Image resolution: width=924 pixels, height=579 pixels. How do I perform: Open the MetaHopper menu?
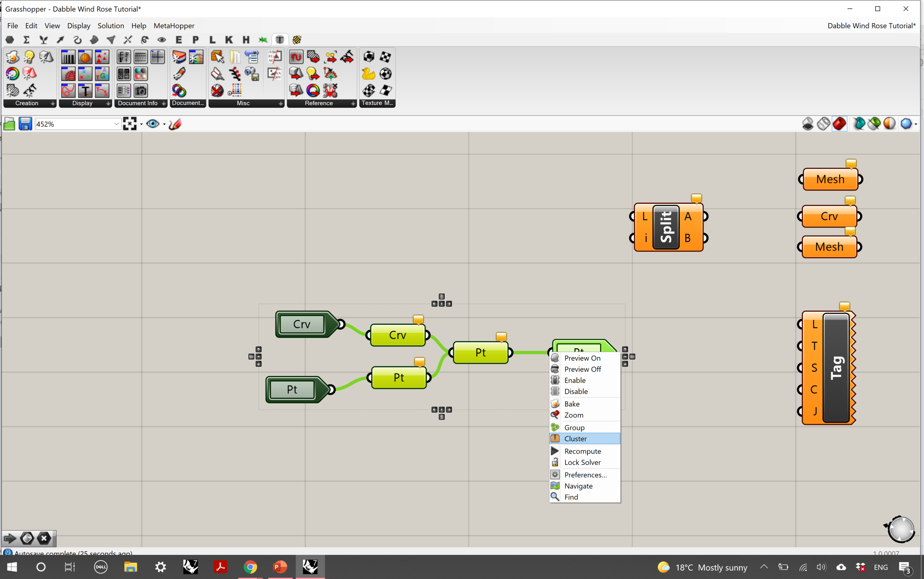pos(173,25)
